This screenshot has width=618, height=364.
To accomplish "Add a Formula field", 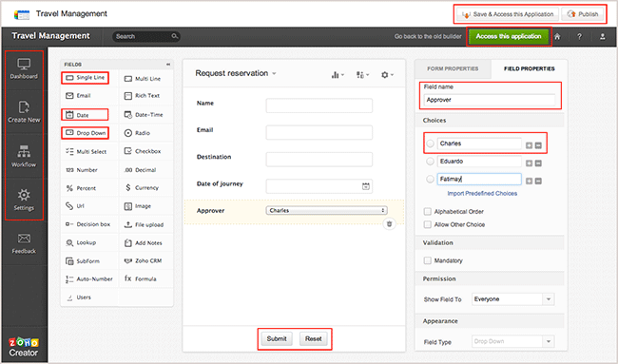I will (x=141, y=278).
